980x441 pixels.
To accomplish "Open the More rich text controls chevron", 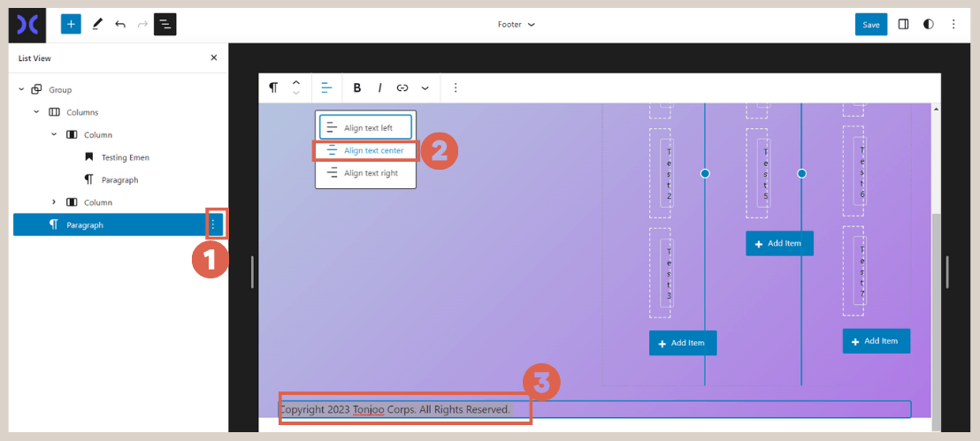I will 425,87.
